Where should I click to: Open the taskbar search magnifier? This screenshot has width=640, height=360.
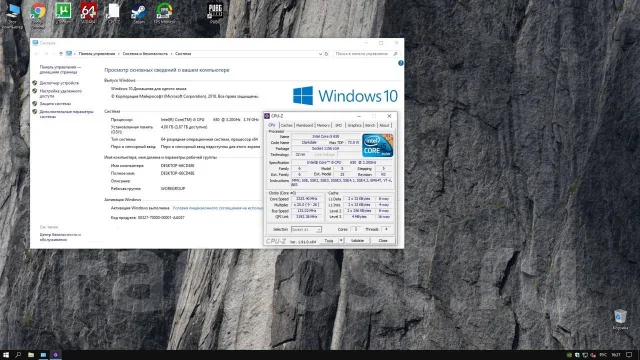pyautogui.click(x=18, y=355)
